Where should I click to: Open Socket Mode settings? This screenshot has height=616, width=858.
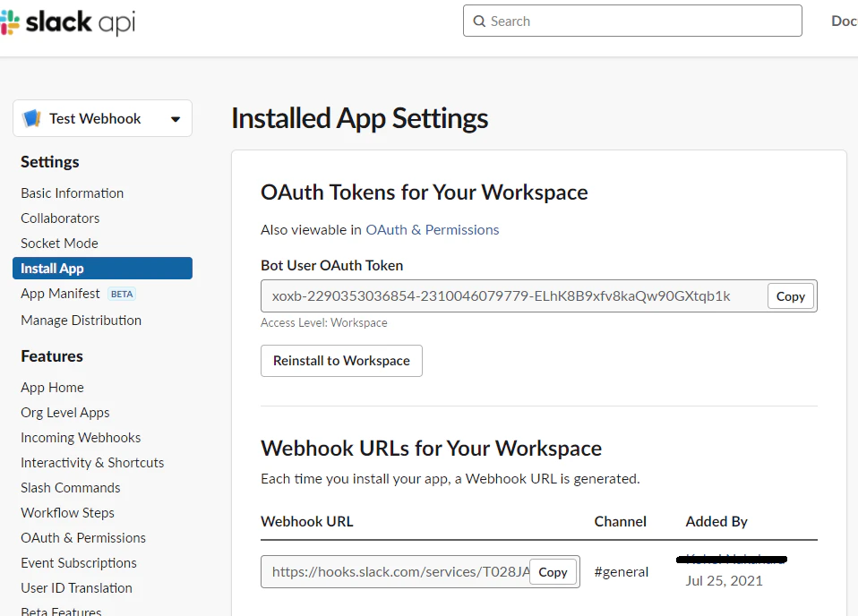pyautogui.click(x=60, y=244)
